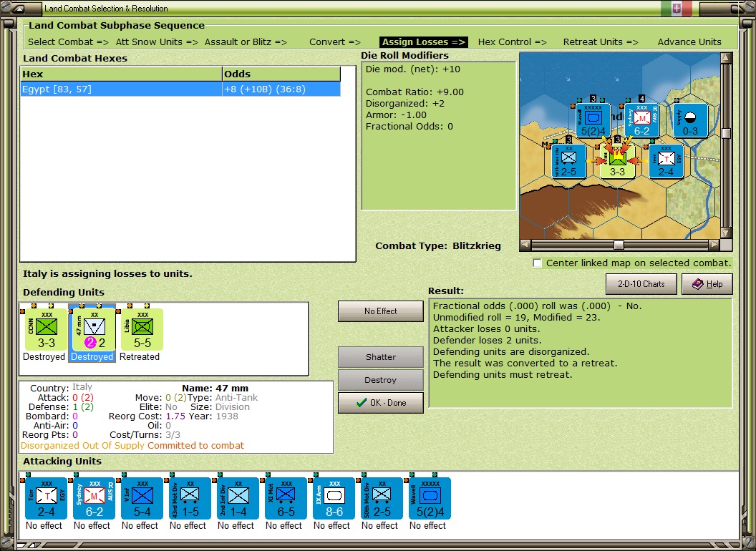Viewport: 756px width, 551px height.
Task: Click the IX Arm 8-6 attacking unit
Action: pos(334,499)
